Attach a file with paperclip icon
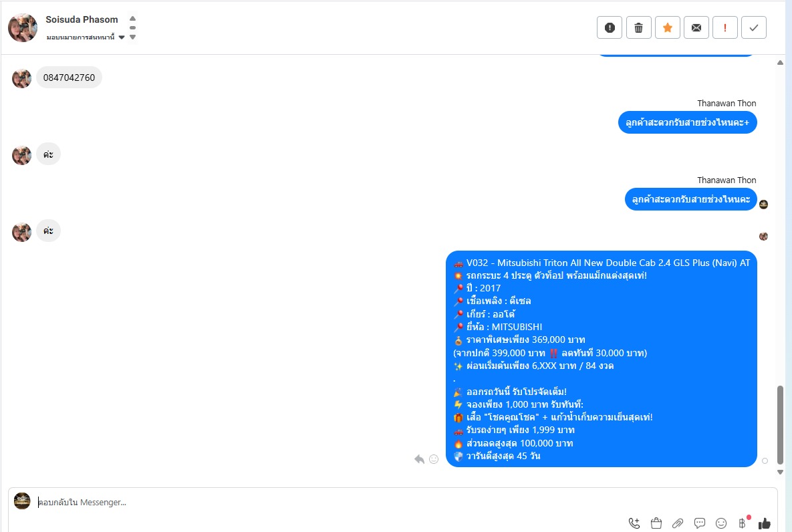 (678, 523)
